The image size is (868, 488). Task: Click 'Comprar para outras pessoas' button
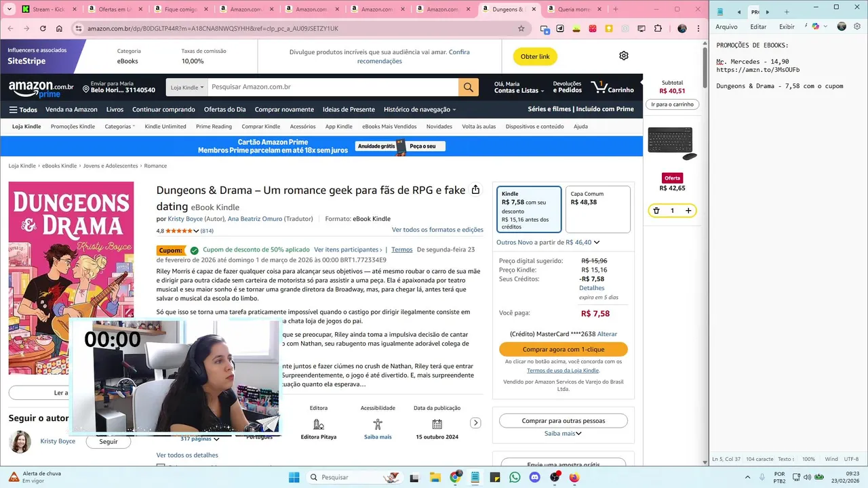[564, 421]
